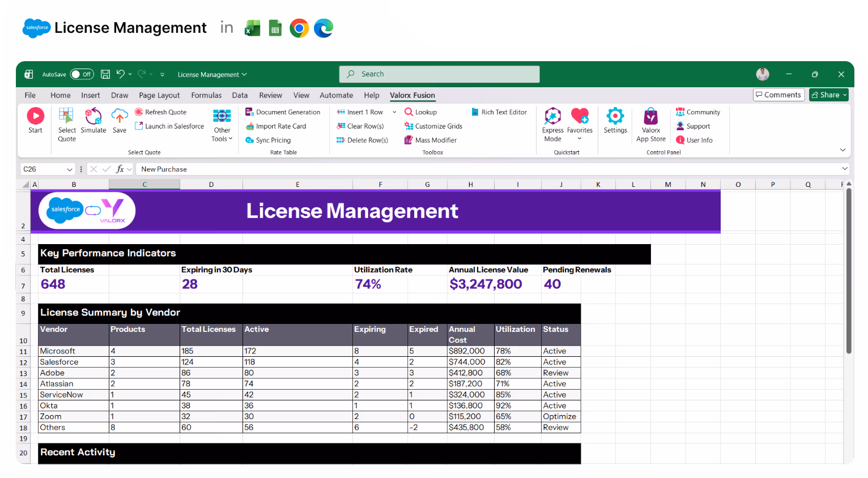Enable Express Mode
This screenshot has width=868, height=478.
pos(552,120)
